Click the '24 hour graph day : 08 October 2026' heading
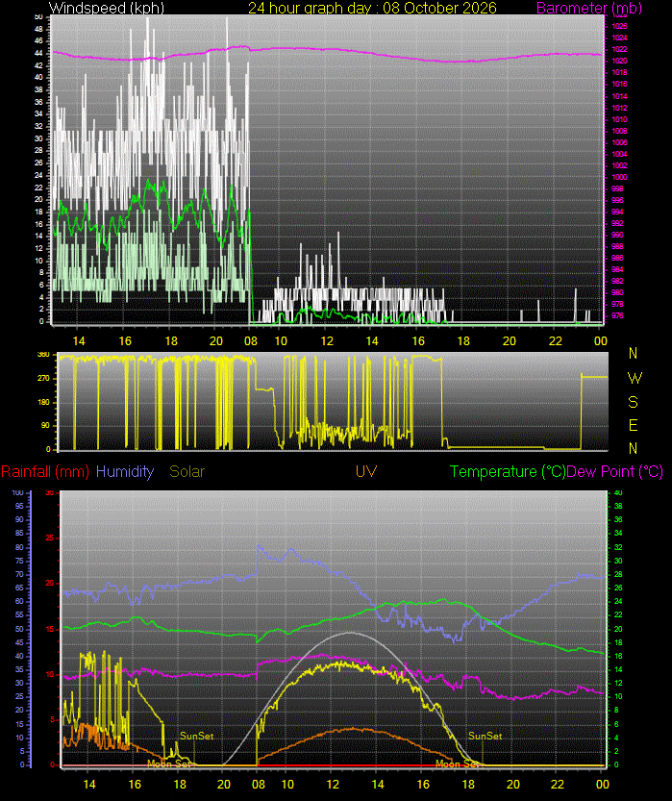672x801 pixels. click(x=372, y=8)
